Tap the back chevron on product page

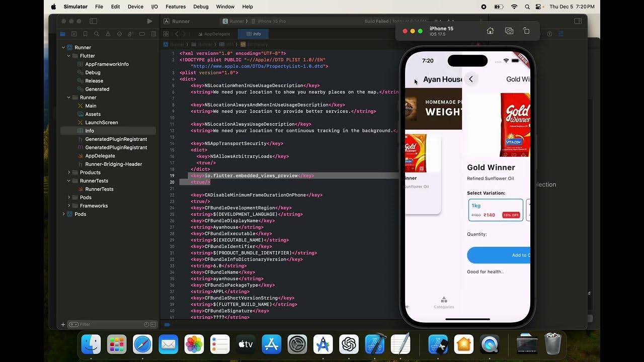(471, 79)
